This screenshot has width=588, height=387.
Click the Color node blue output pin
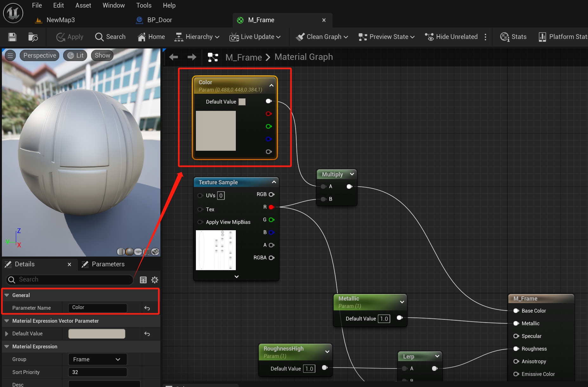coord(269,139)
